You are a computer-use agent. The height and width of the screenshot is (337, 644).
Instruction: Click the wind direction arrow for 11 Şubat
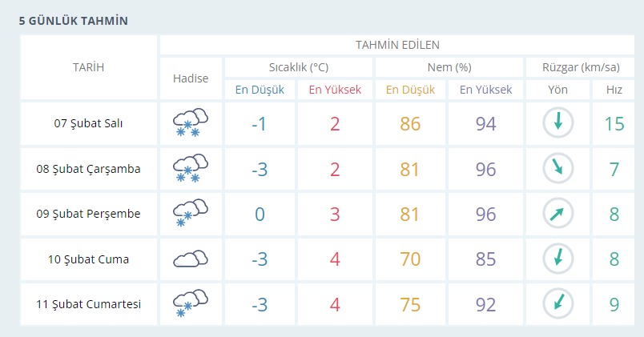pyautogui.click(x=557, y=303)
